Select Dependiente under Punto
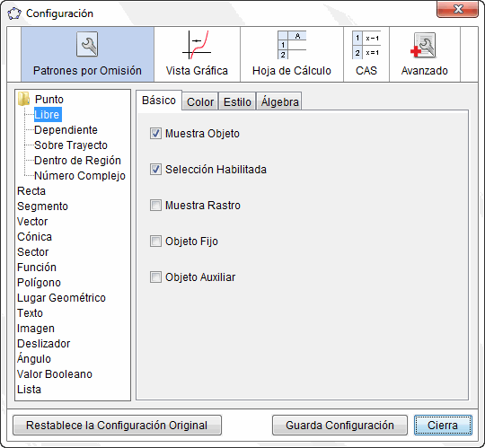 (66, 130)
